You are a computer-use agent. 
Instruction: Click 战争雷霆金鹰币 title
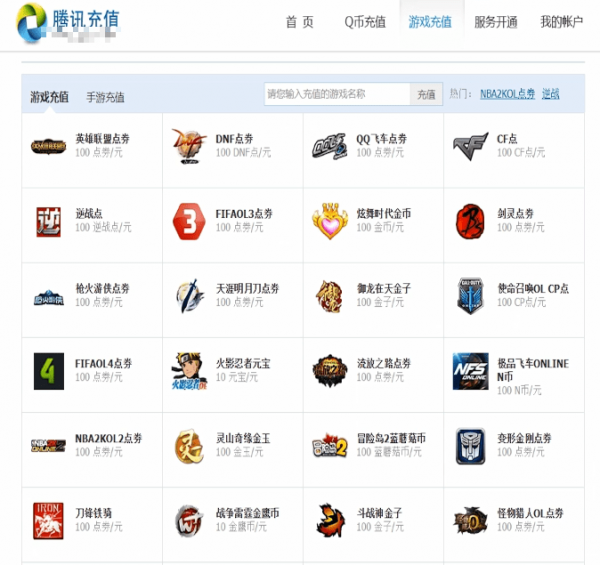coord(248,513)
